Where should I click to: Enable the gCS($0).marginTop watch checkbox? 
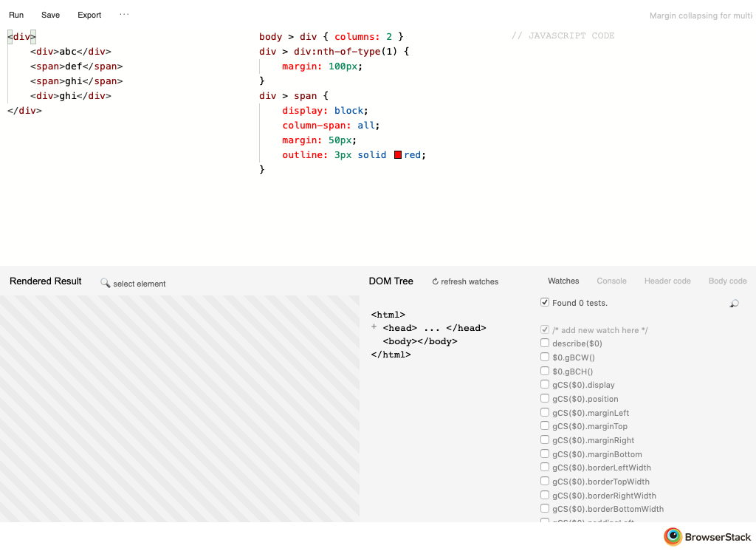pyautogui.click(x=545, y=426)
